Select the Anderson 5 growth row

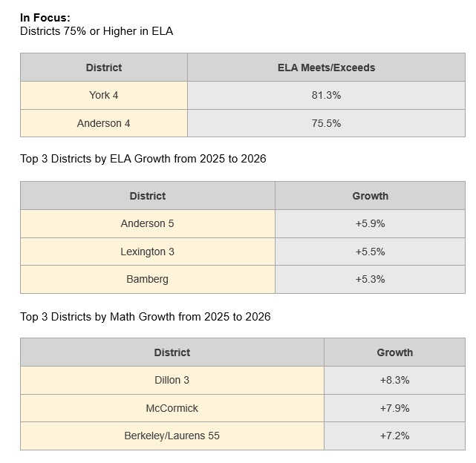[243, 223]
